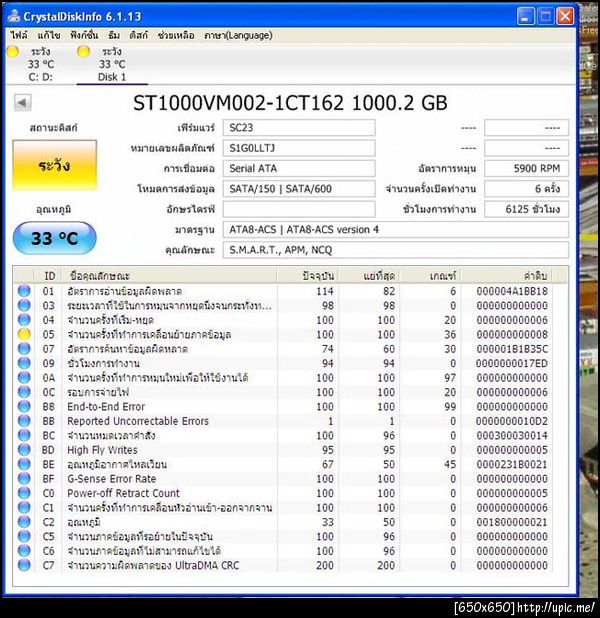Click status icon of End-to-End Error row
The height and width of the screenshot is (618, 600).
click(24, 406)
